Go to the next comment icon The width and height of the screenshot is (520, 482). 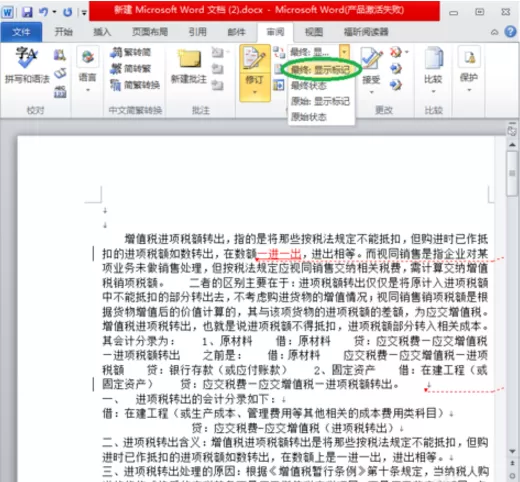click(x=217, y=85)
